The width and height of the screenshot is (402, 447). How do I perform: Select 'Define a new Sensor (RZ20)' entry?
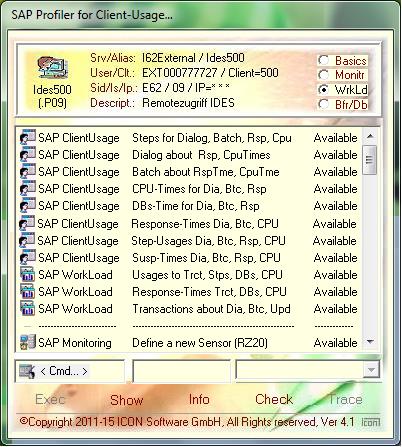click(200, 343)
